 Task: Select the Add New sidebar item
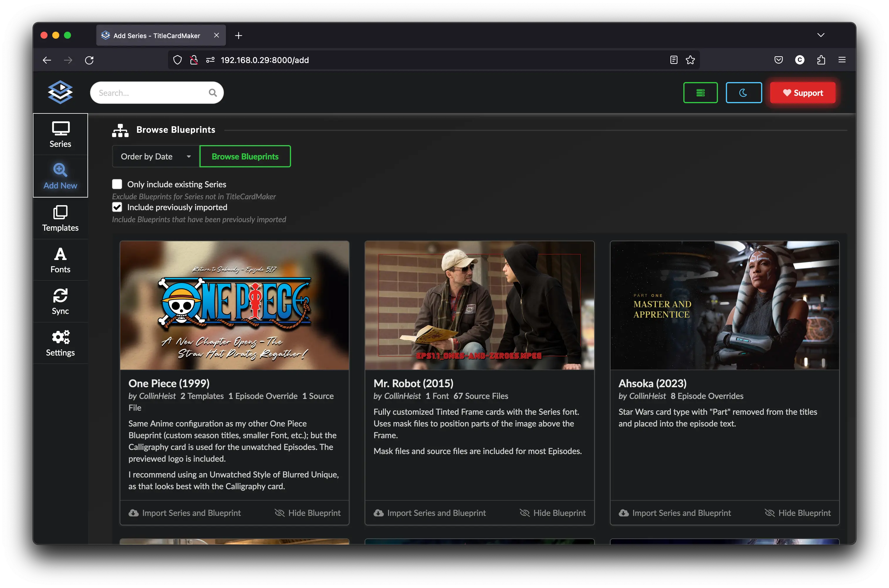pyautogui.click(x=60, y=176)
